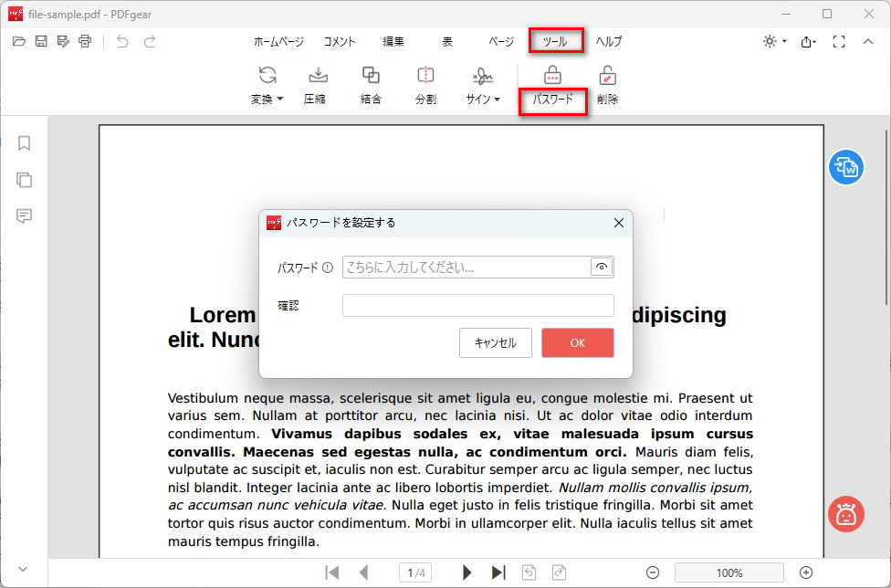
Task: Click the 確認 confirmation input field
Action: coord(477,304)
